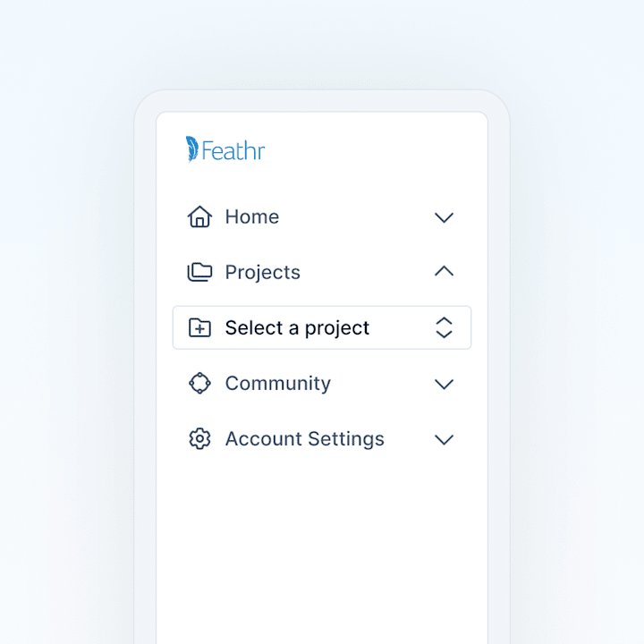This screenshot has width=644, height=644.
Task: Open the Select a project dropdown
Action: point(322,327)
